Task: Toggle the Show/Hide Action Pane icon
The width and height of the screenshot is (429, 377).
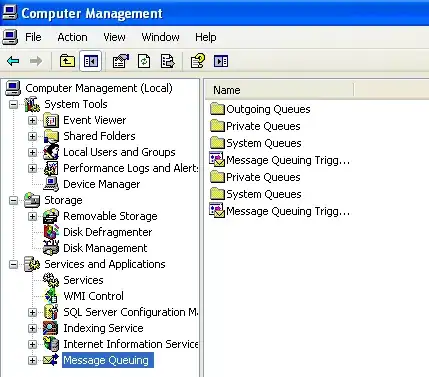Action: click(221, 61)
